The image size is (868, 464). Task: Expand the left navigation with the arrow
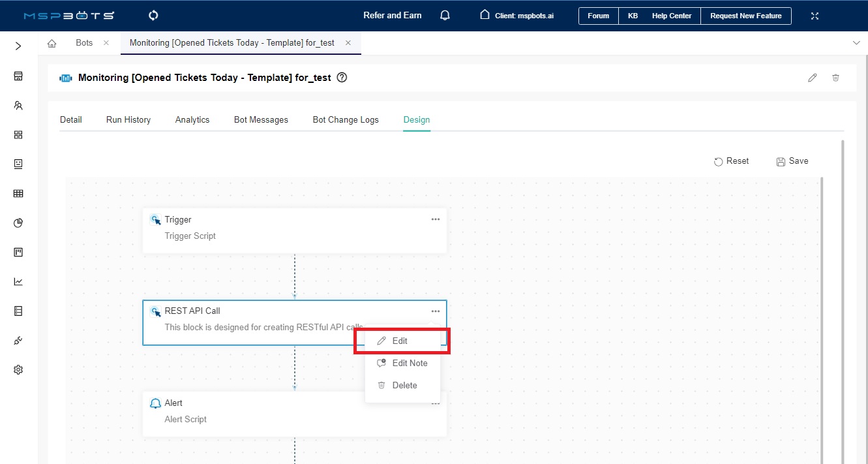[18, 46]
